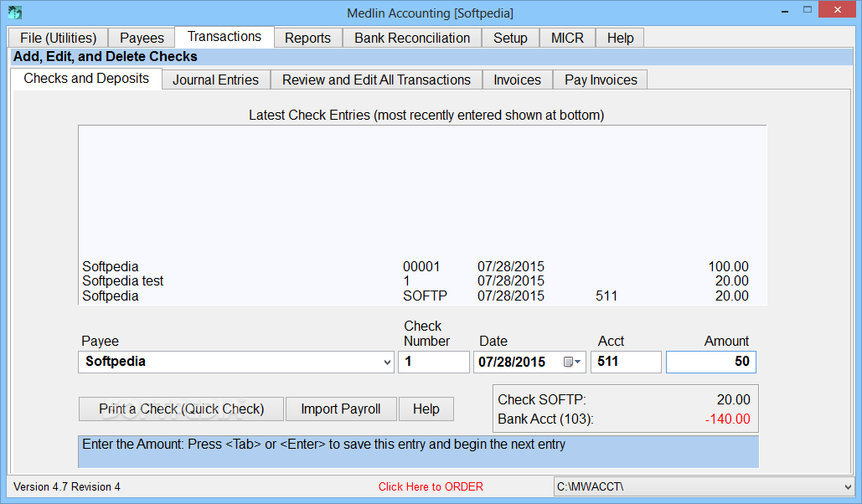Focus the Check Number input field
The width and height of the screenshot is (862, 504).
(x=434, y=362)
